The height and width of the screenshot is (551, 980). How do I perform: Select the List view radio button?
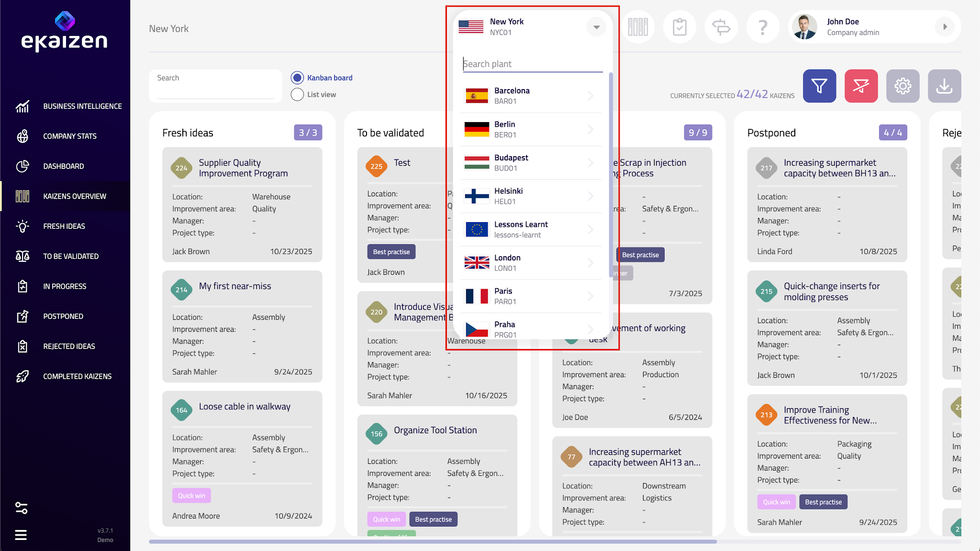click(297, 94)
